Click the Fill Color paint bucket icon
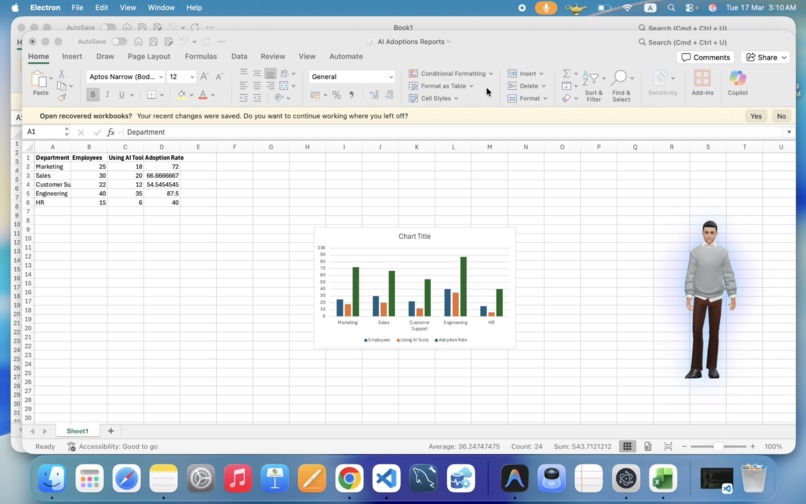 coord(181,95)
